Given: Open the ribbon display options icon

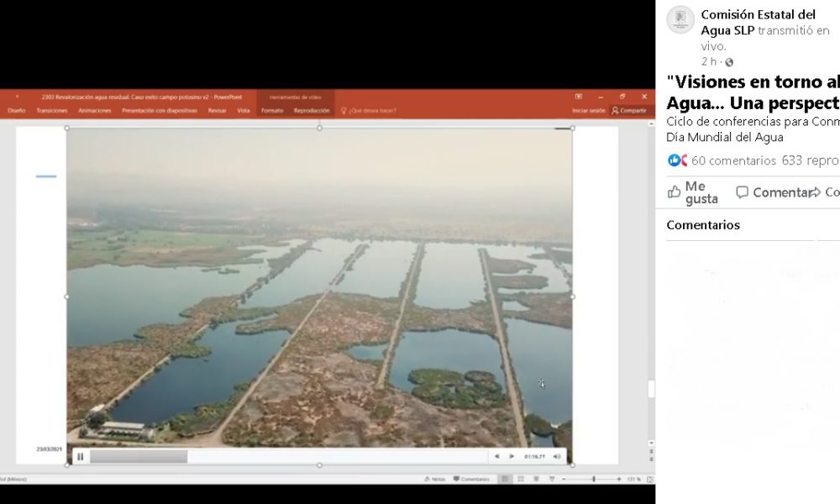Looking at the screenshot, I should [579, 97].
